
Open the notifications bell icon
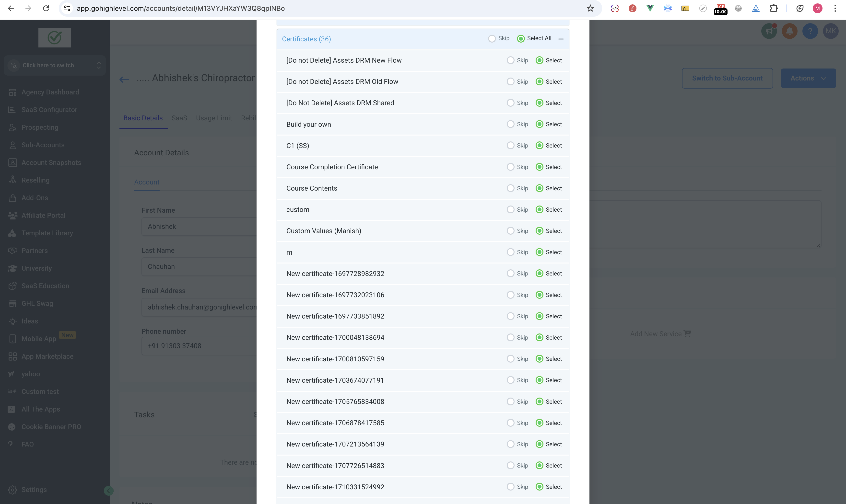click(790, 31)
